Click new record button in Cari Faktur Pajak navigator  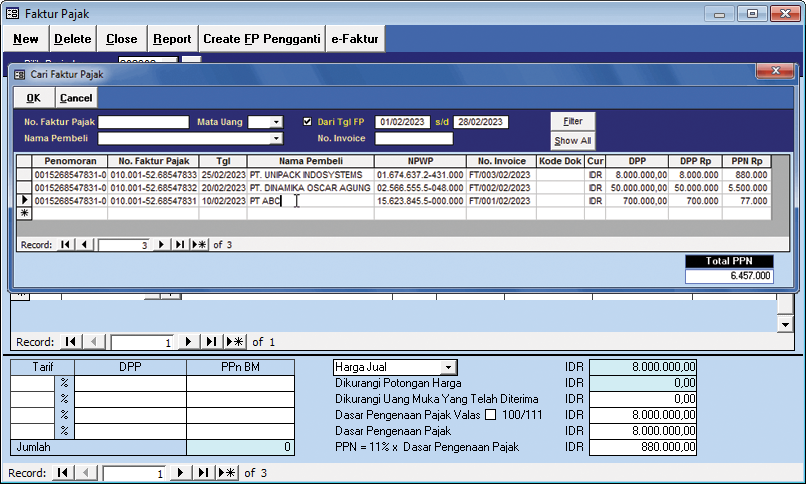point(198,244)
